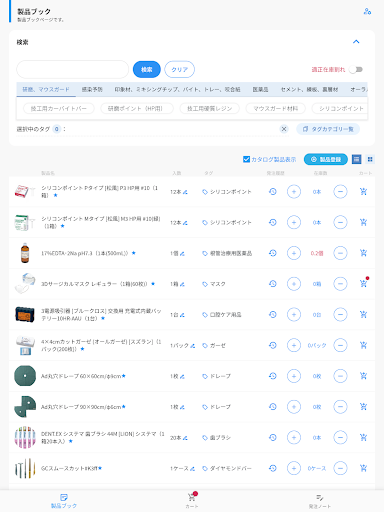
Task: Open order history for シリコンポイント Pタイプ
Action: [273, 192]
